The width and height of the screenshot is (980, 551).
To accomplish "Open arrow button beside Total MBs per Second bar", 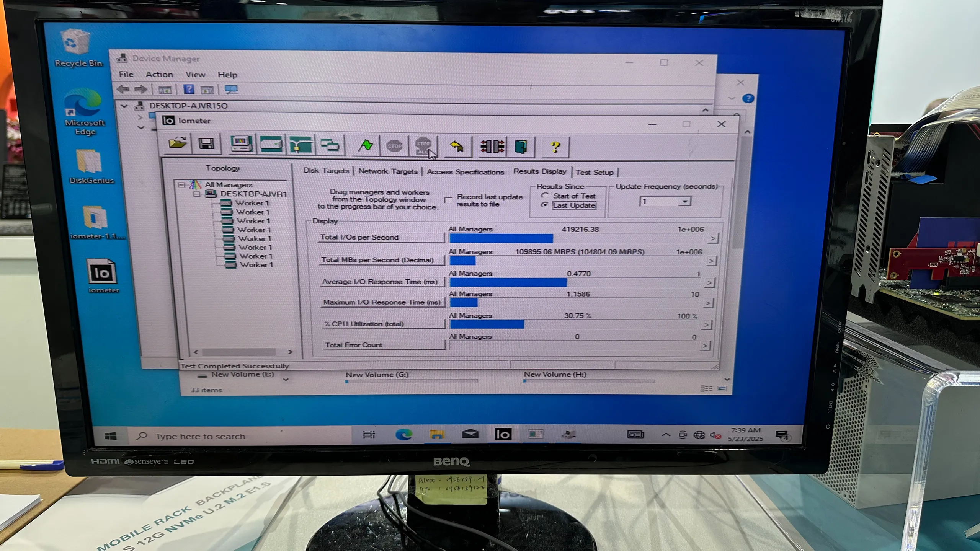I will coord(711,261).
